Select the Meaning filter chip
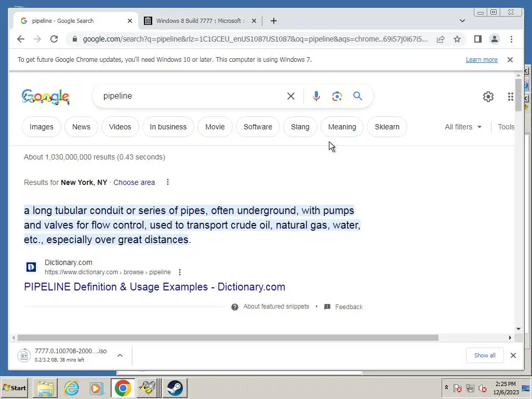The image size is (532, 399). (342, 127)
